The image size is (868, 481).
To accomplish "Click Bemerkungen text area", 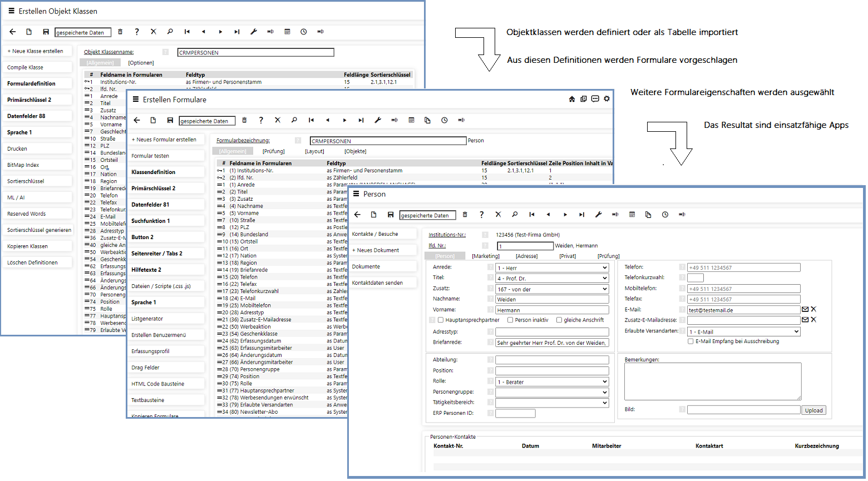I will (713, 381).
